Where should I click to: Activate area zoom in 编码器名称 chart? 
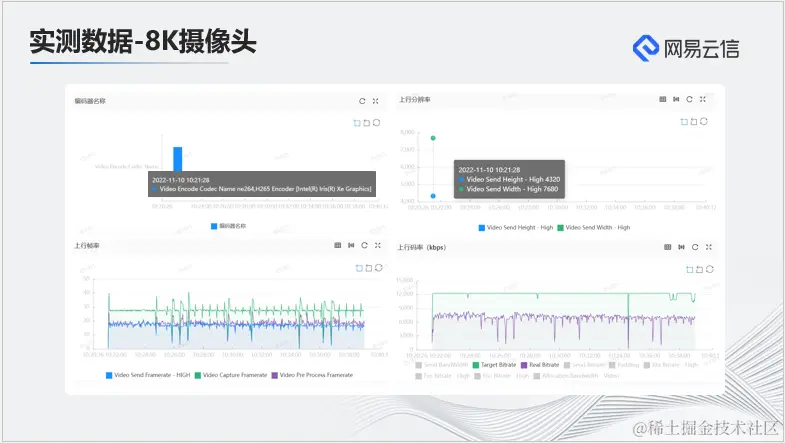pyautogui.click(x=357, y=123)
